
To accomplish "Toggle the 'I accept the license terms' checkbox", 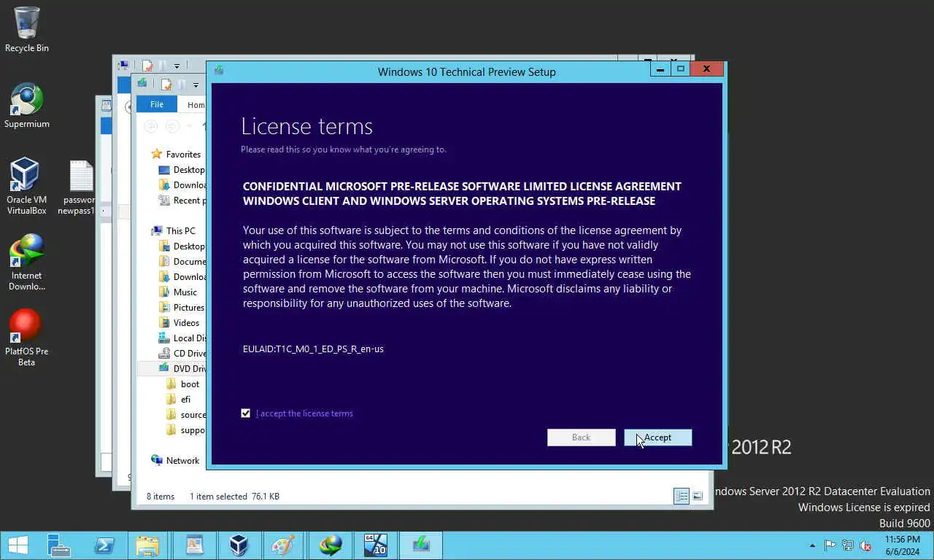I will 246,413.
